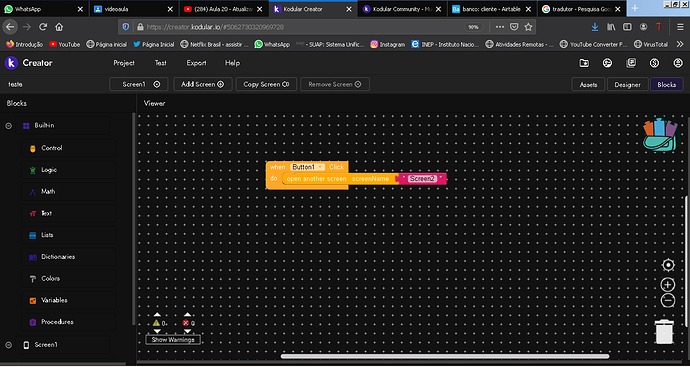Open the Assets panel button
Image resolution: width=690 pixels, height=367 pixels.
[588, 85]
